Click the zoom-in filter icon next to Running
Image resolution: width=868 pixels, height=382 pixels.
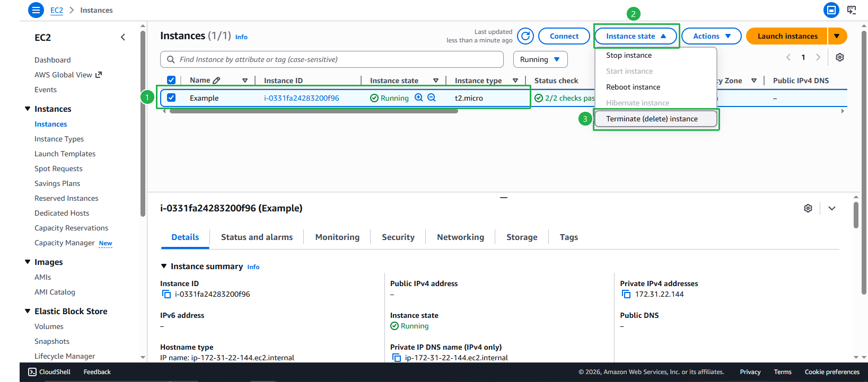click(x=419, y=97)
